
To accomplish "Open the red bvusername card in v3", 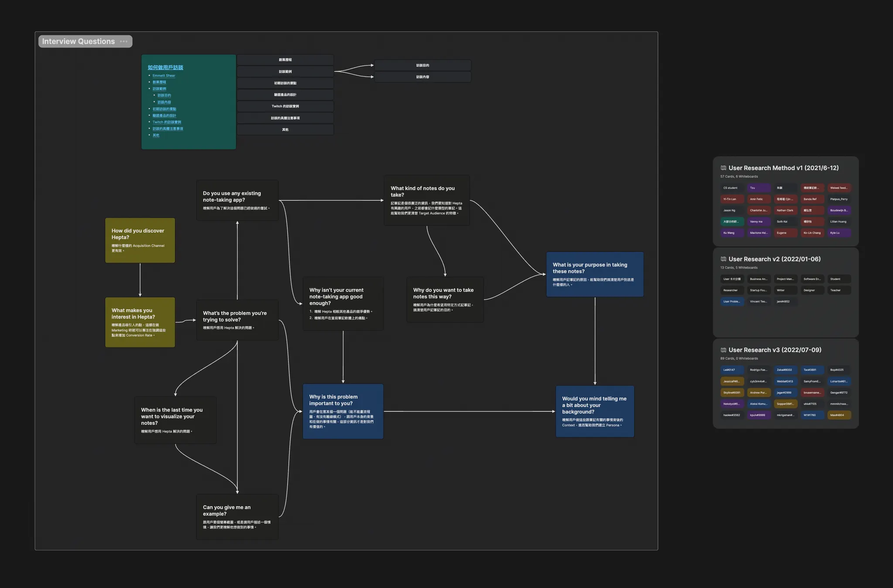I will tap(811, 393).
